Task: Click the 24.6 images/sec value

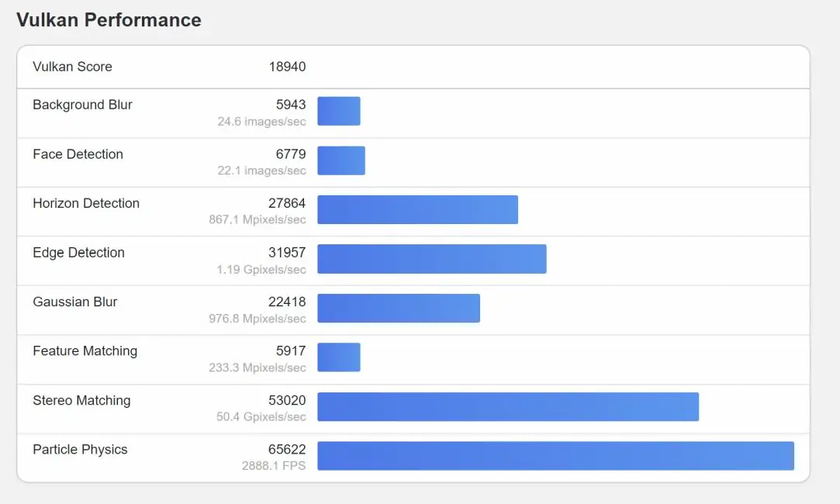Action: pos(261,122)
